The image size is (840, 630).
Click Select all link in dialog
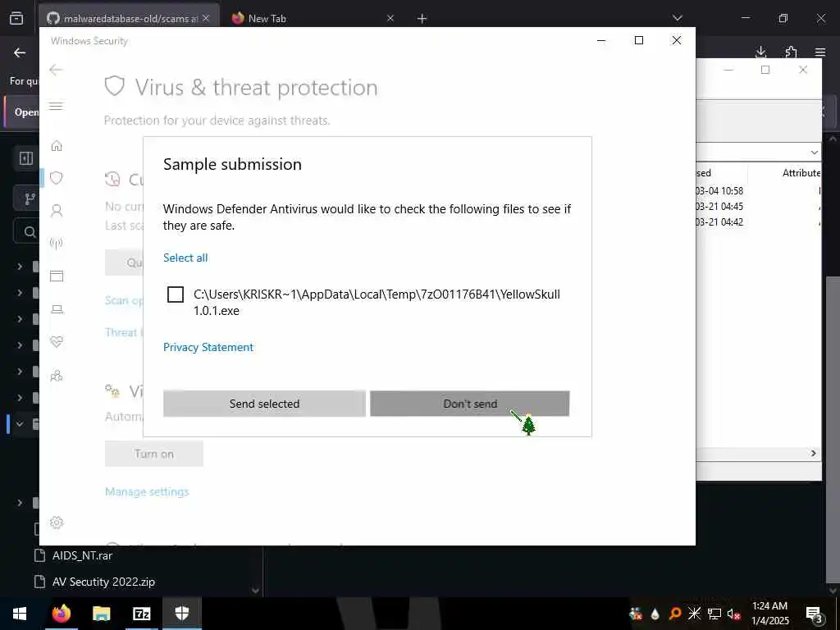coord(185,258)
